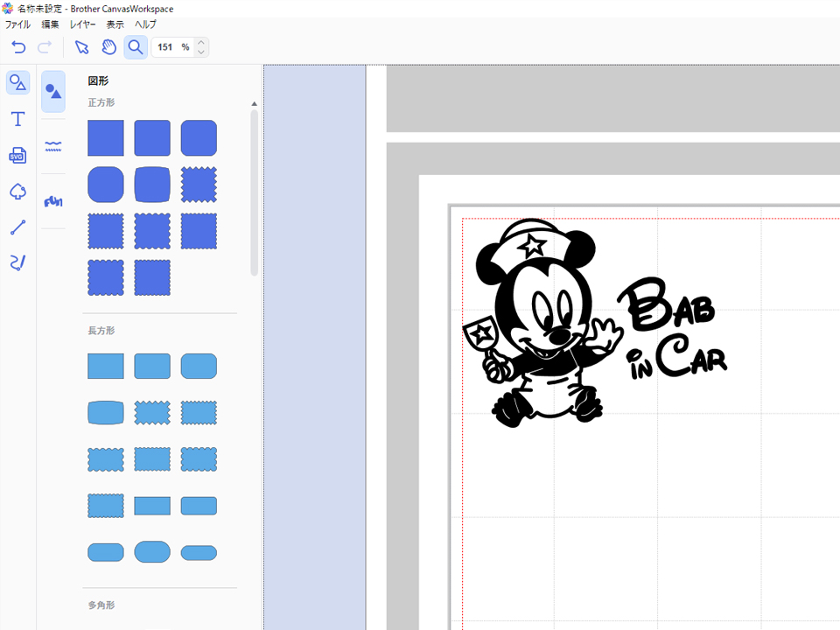
Task: Open the Shapes panel in left sidebar
Action: click(17, 82)
